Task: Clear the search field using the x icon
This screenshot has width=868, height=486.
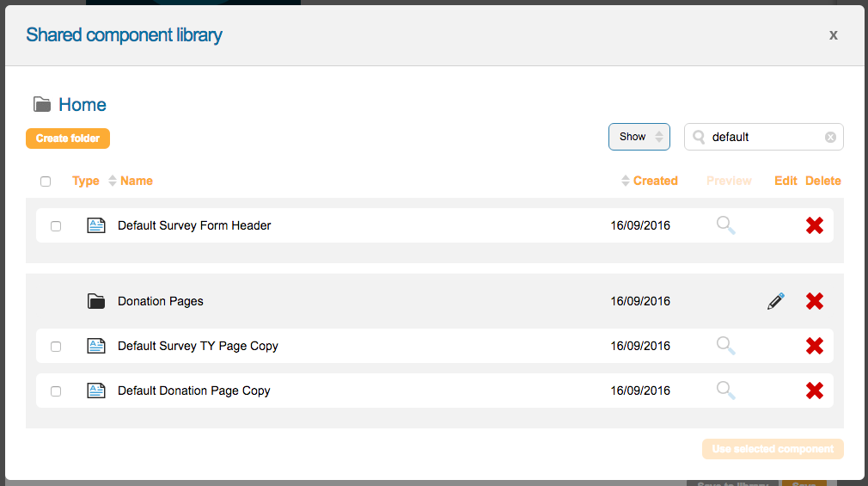Action: [830, 137]
